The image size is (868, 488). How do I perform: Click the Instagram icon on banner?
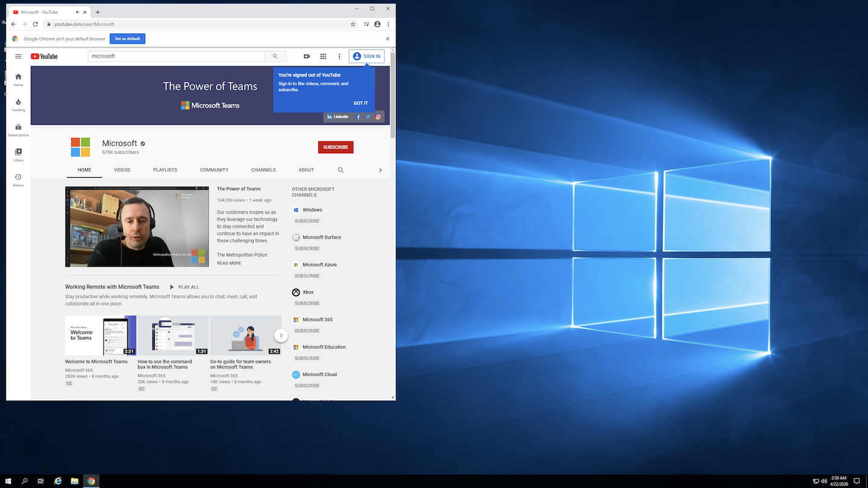tap(379, 117)
